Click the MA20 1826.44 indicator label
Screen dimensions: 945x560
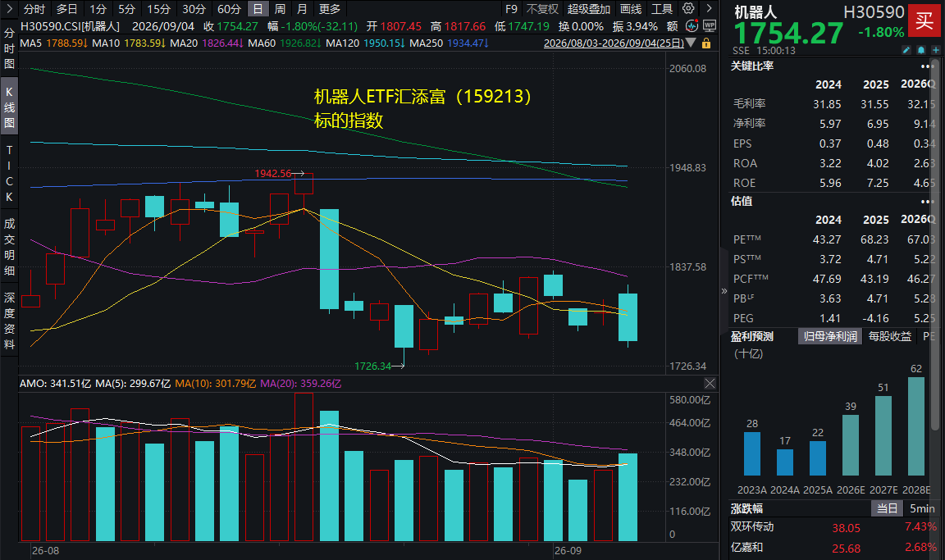207,43
